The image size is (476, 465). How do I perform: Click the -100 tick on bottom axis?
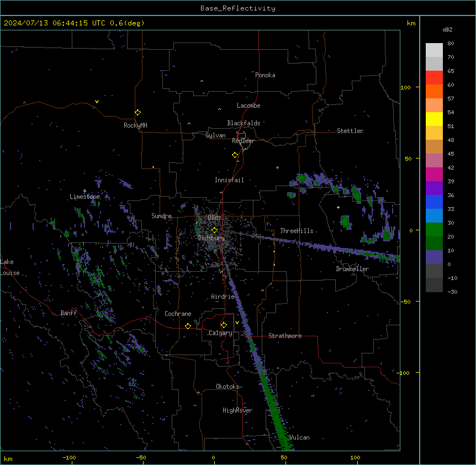[69, 457]
